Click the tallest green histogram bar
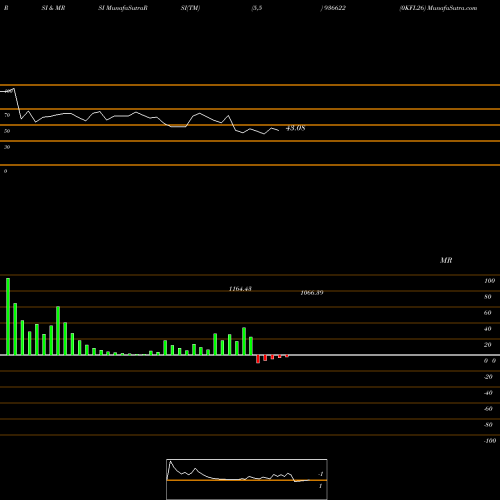The image size is (500, 500). (x=8, y=316)
